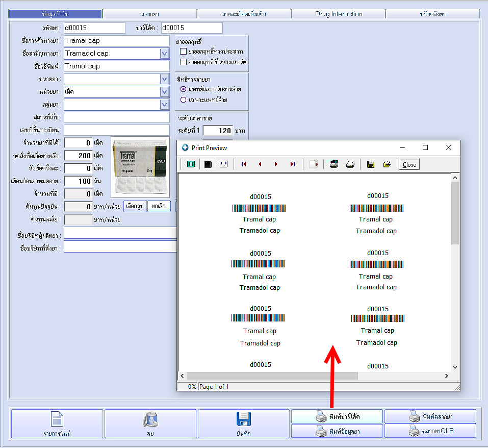
Task: Click the Print Preview window title icon
Action: [185, 147]
